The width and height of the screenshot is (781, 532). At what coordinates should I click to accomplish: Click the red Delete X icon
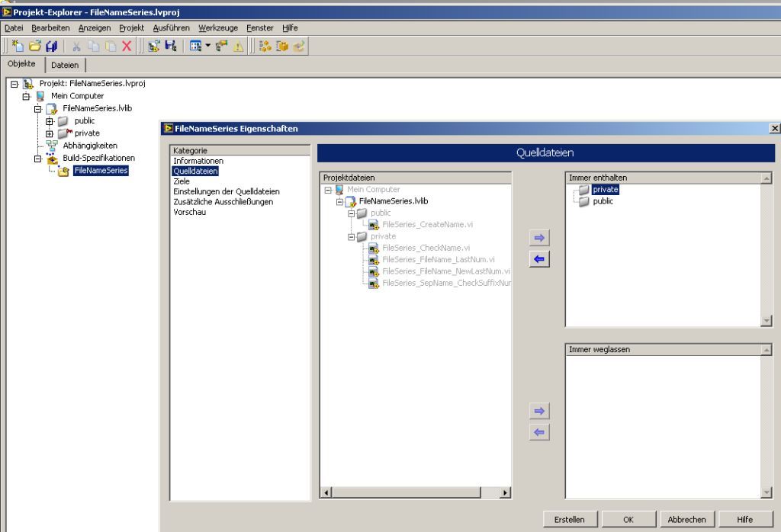coord(127,46)
